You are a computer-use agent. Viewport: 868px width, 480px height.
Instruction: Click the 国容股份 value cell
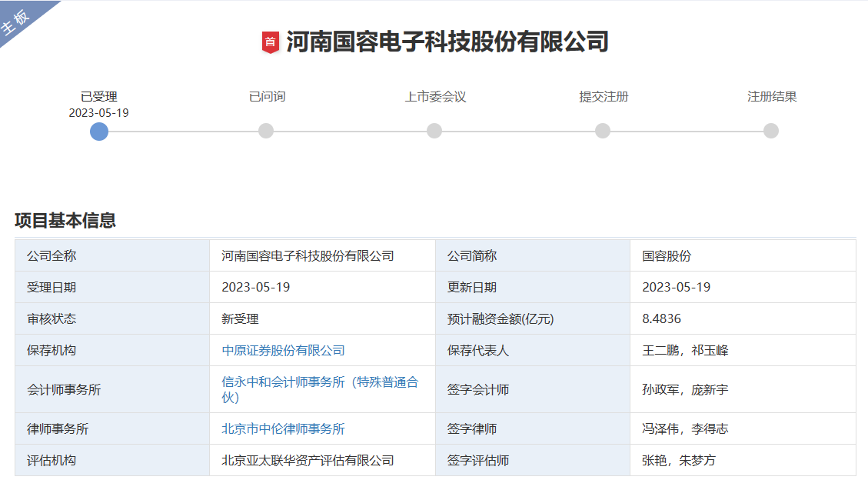743,256
